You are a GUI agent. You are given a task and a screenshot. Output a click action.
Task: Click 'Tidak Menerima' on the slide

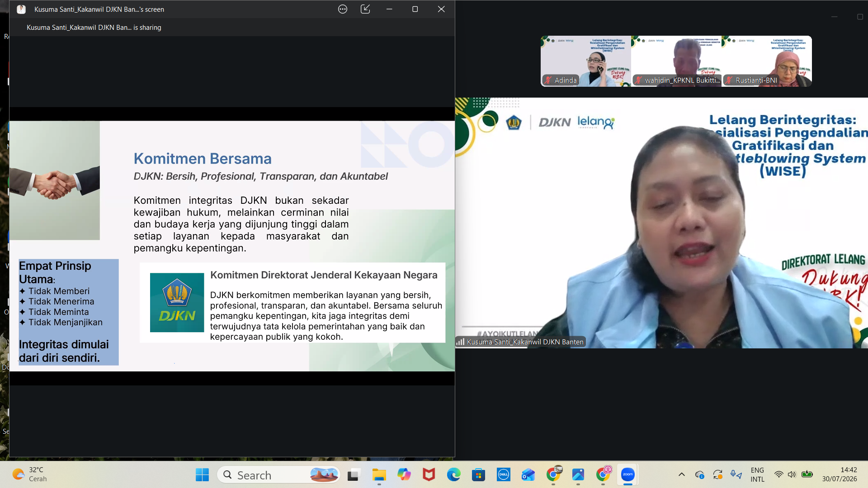pos(61,301)
